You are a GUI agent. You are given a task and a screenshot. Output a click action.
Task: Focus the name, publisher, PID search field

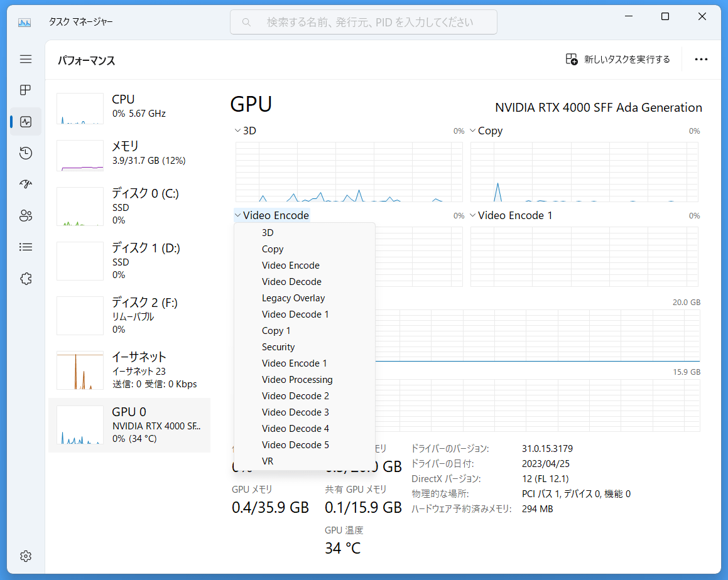364,22
